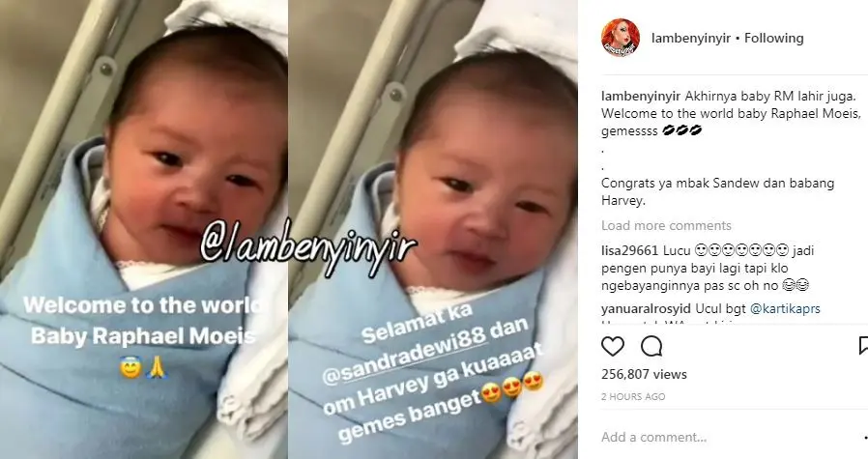Open lambenyinyir profile avatar

[x=621, y=38]
